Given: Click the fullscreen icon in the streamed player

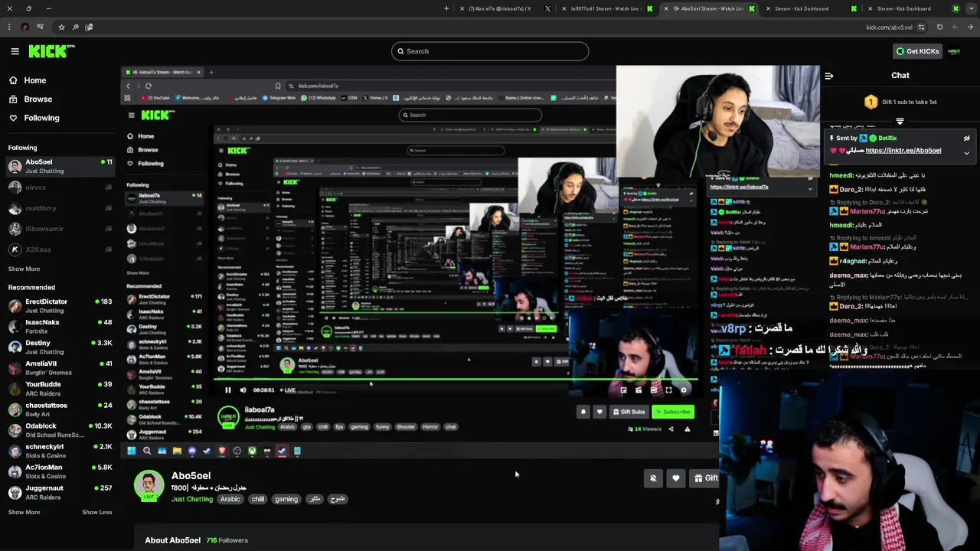Looking at the screenshot, I should [668, 390].
